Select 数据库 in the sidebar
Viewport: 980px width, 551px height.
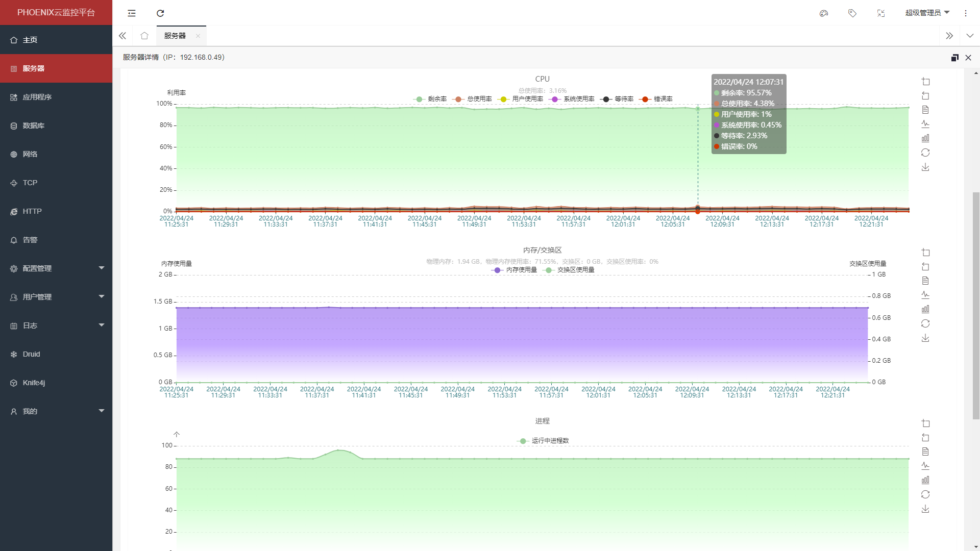pyautogui.click(x=56, y=126)
